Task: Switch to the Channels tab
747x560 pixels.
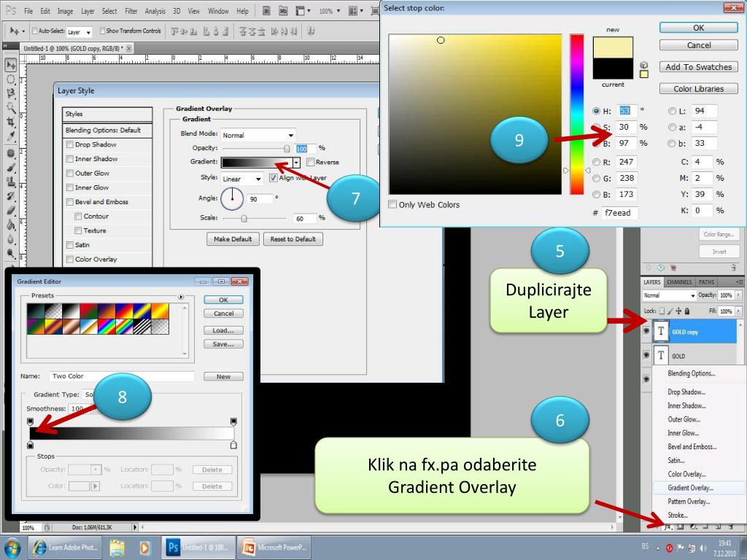Action: click(679, 282)
